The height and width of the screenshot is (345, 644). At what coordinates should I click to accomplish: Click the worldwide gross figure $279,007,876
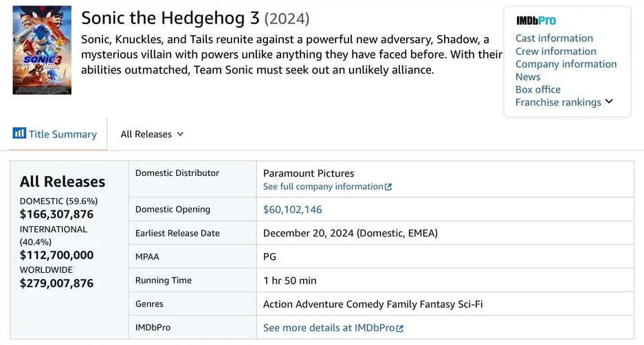56,283
